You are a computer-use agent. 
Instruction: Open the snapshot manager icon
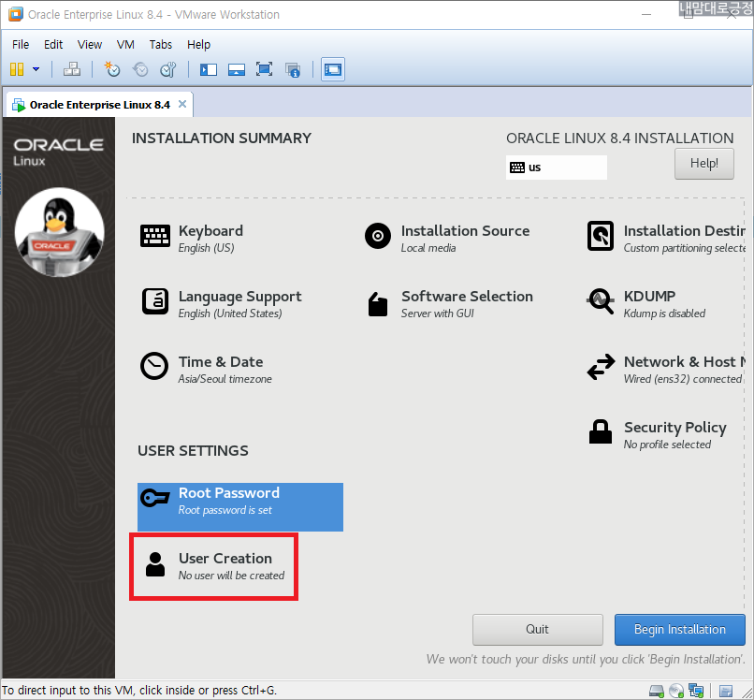(168, 69)
